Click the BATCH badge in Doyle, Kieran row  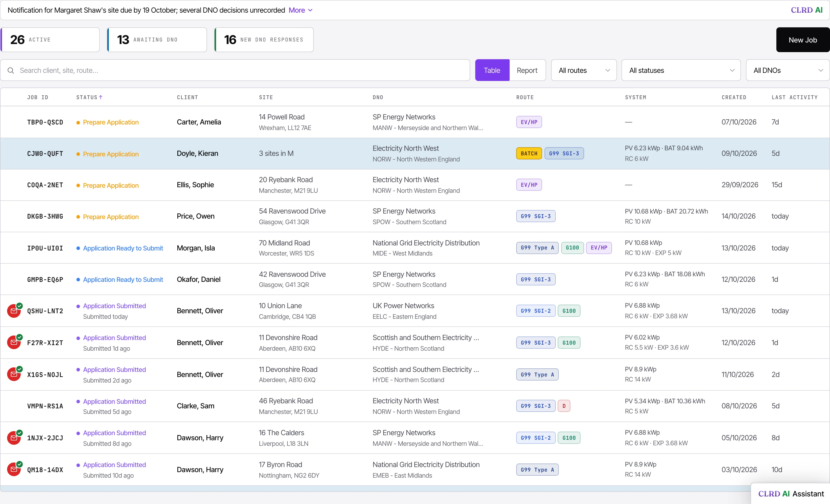(529, 154)
